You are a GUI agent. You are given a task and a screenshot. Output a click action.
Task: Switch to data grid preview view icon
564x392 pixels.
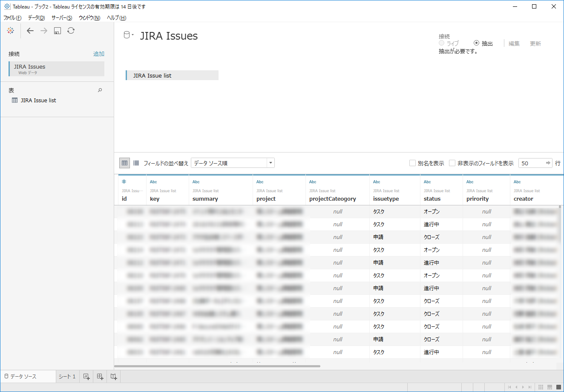125,163
